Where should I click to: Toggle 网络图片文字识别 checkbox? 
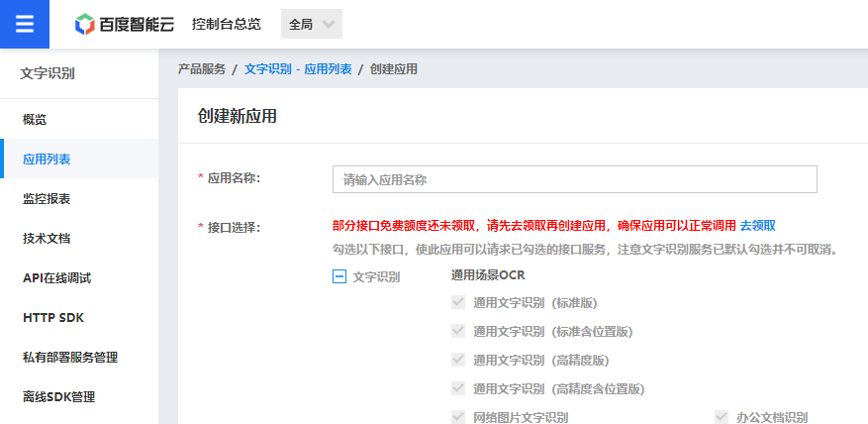pos(458,417)
